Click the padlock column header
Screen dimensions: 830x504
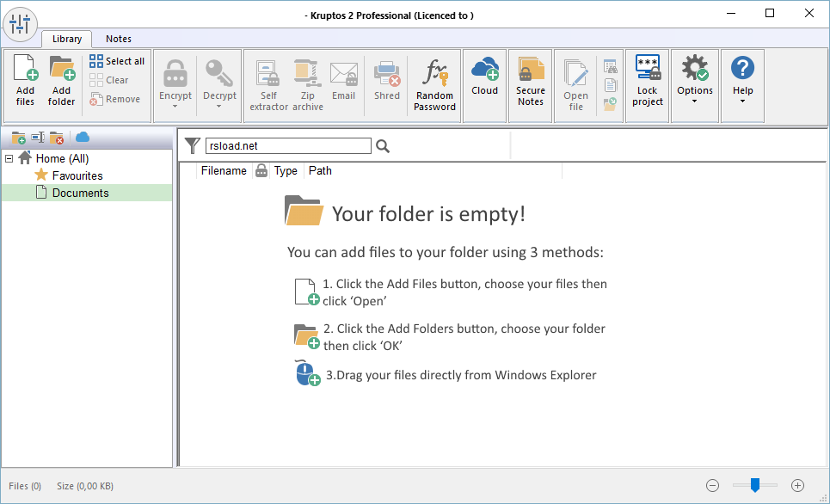(x=261, y=170)
